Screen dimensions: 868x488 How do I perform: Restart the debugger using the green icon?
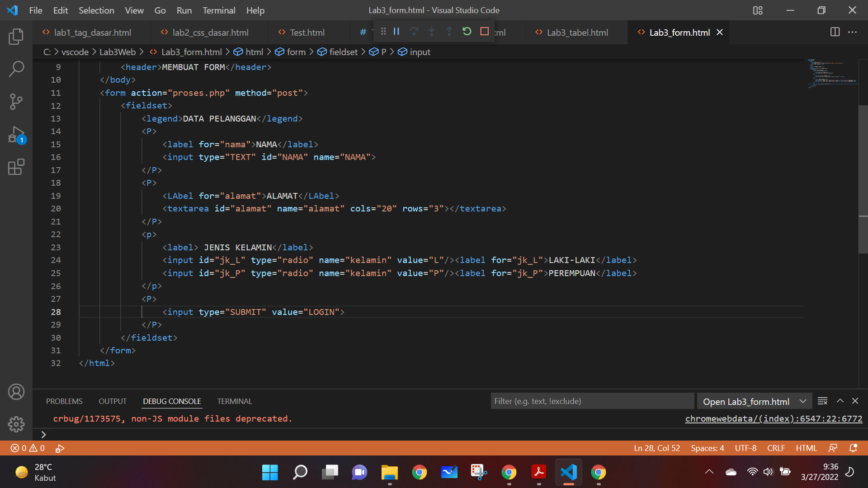pyautogui.click(x=467, y=31)
